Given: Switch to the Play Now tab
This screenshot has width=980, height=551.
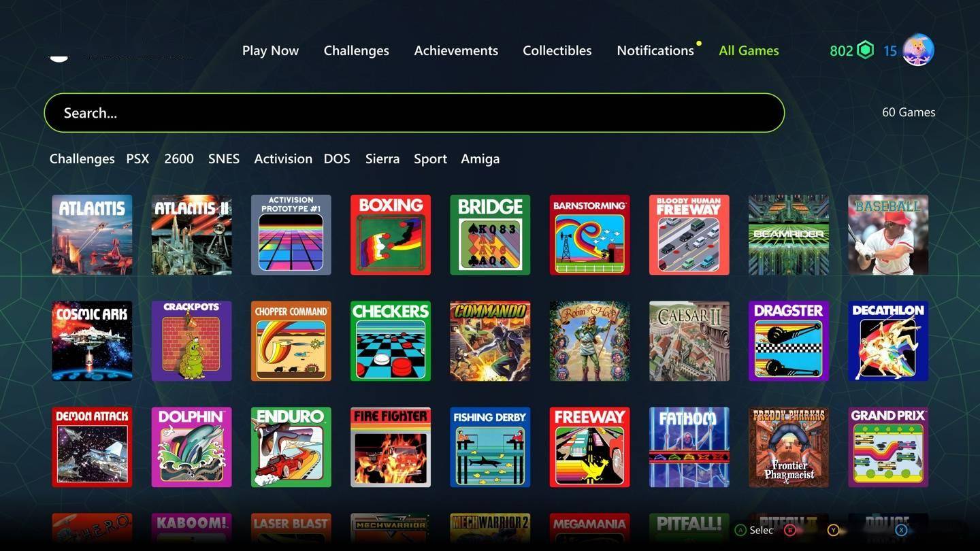Looking at the screenshot, I should pyautogui.click(x=270, y=50).
